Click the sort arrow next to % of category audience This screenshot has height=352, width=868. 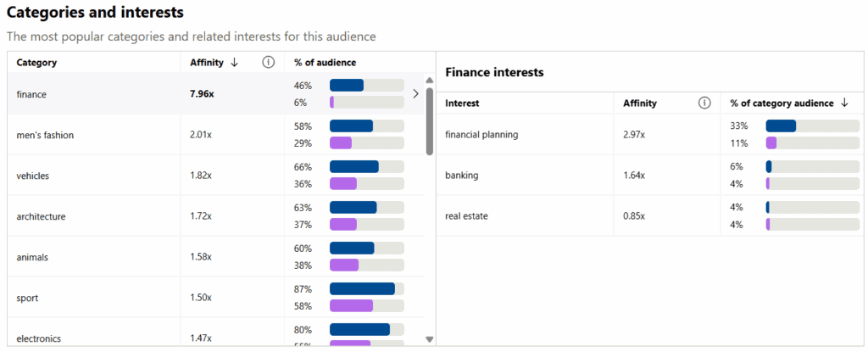point(844,103)
